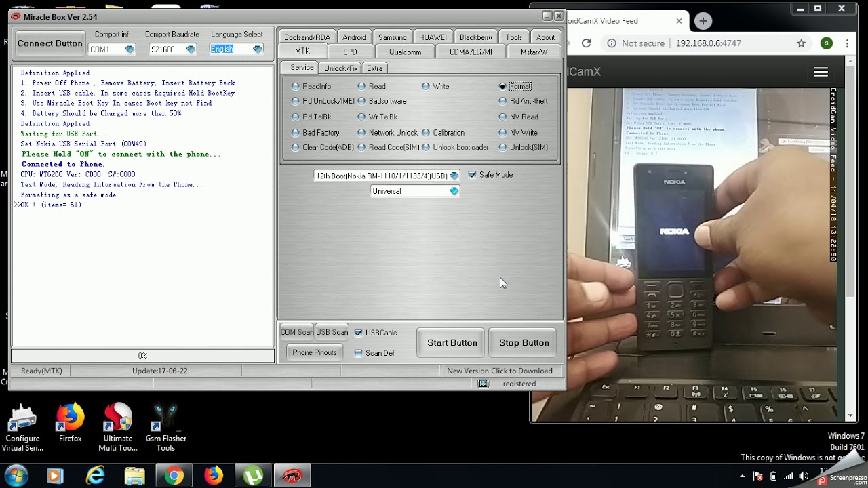Open Ultimate Multi Tool desktop icon
The image size is (868, 488).
tap(118, 428)
